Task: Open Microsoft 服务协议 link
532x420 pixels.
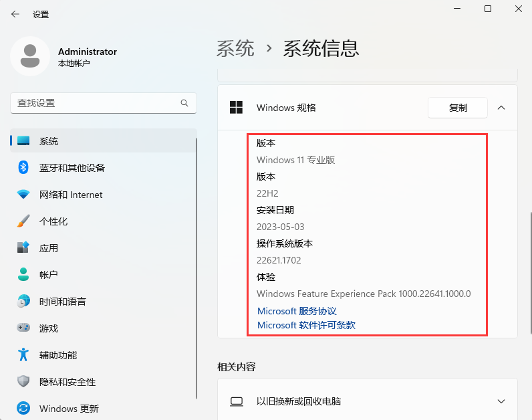Action: (297, 311)
